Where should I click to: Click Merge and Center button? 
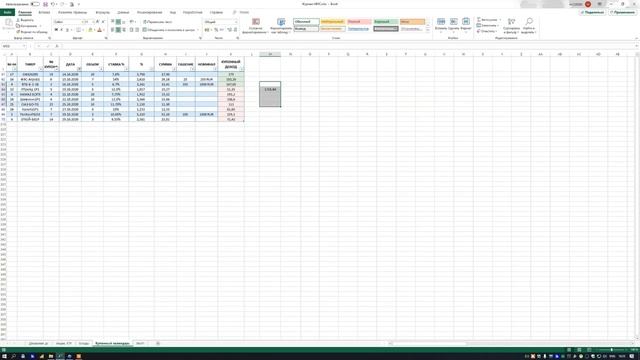pyautogui.click(x=169, y=30)
